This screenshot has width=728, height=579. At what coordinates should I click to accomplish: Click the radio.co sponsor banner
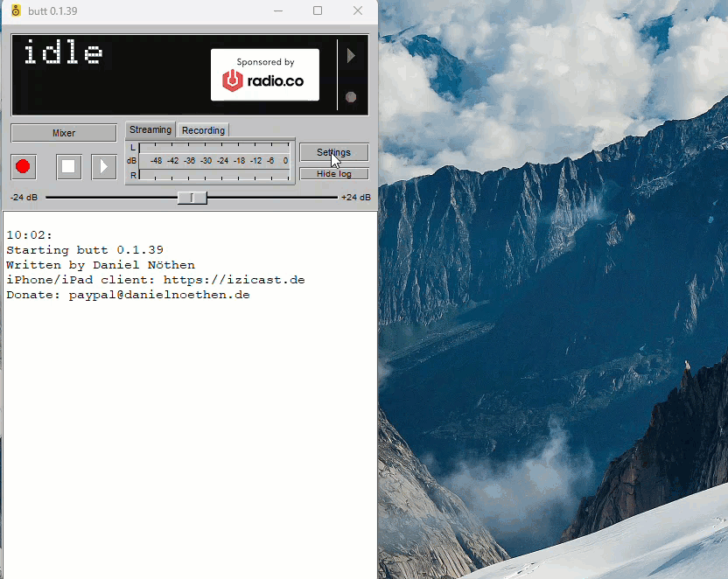[x=265, y=74]
